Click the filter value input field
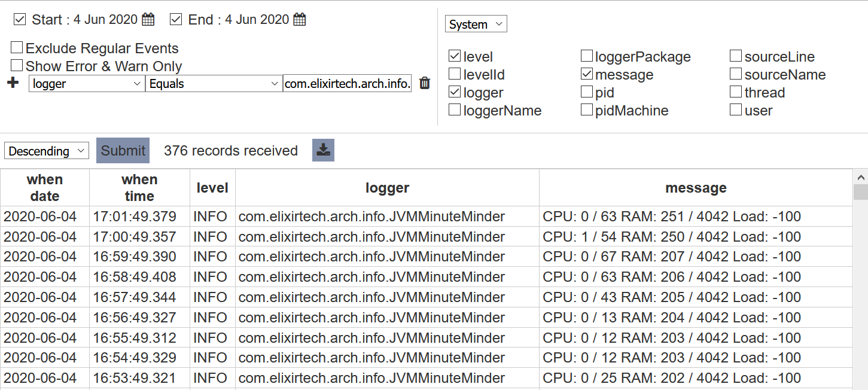Screen dimensions: 868x390 (348, 84)
